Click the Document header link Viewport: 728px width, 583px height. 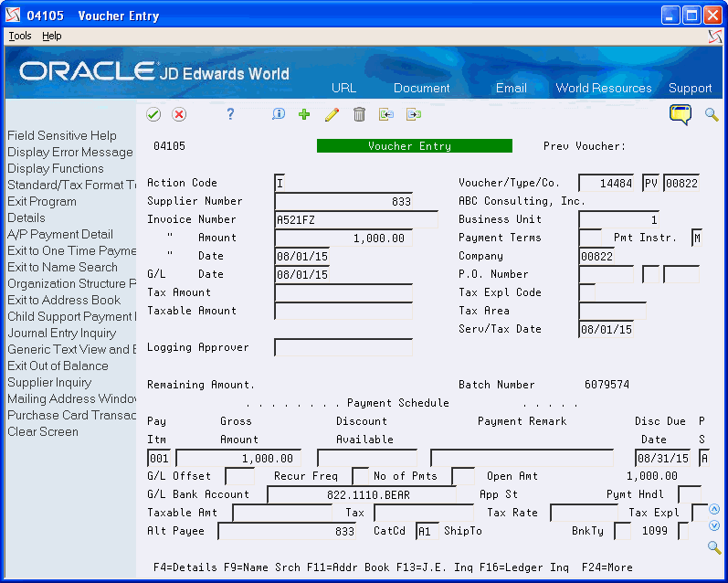click(422, 88)
